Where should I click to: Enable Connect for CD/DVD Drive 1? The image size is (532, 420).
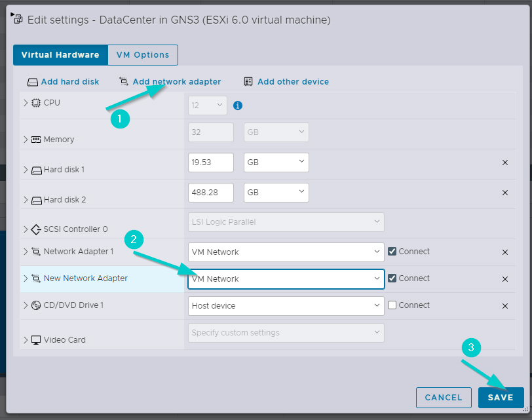point(392,305)
